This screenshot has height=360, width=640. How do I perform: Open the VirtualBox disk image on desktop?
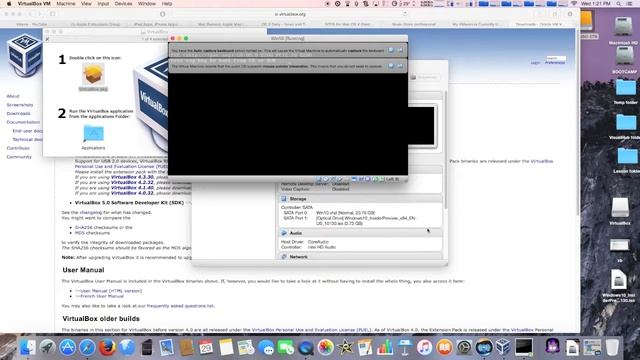(620, 208)
